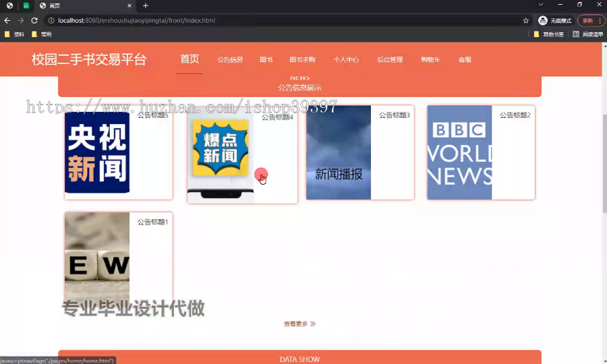Restore down the browser window

579,4
